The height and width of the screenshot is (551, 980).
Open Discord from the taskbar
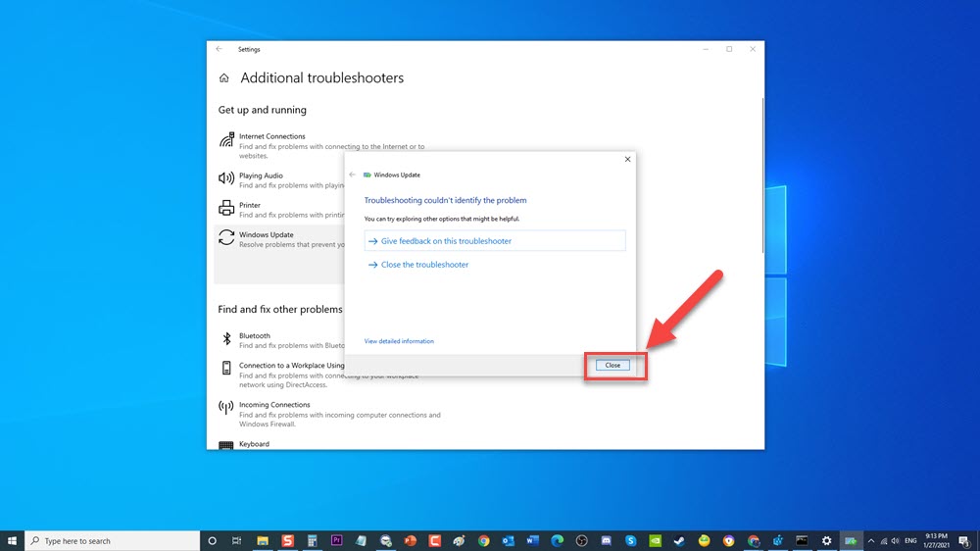point(606,541)
